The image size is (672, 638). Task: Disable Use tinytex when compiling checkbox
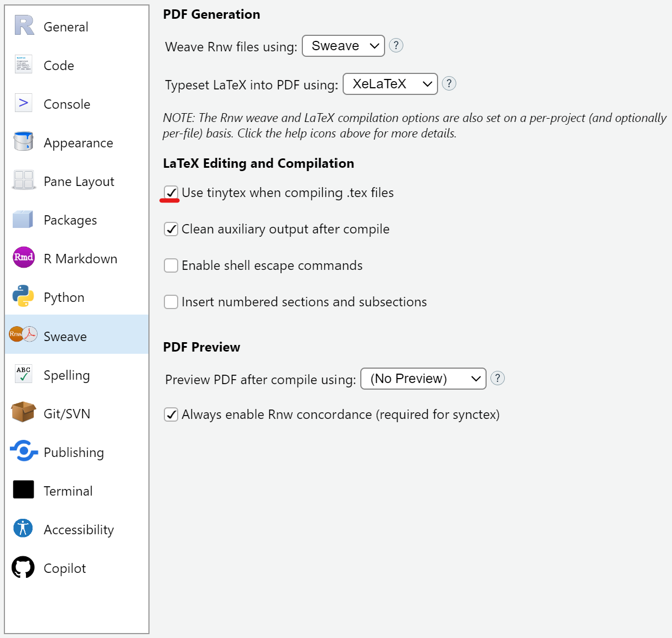(171, 193)
